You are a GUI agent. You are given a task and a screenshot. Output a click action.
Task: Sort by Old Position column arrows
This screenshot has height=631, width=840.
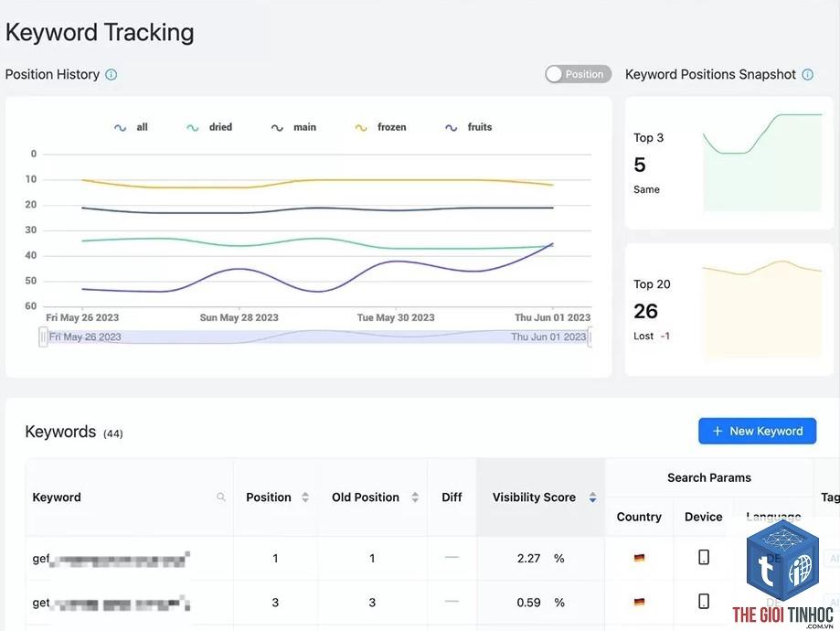[x=415, y=497]
